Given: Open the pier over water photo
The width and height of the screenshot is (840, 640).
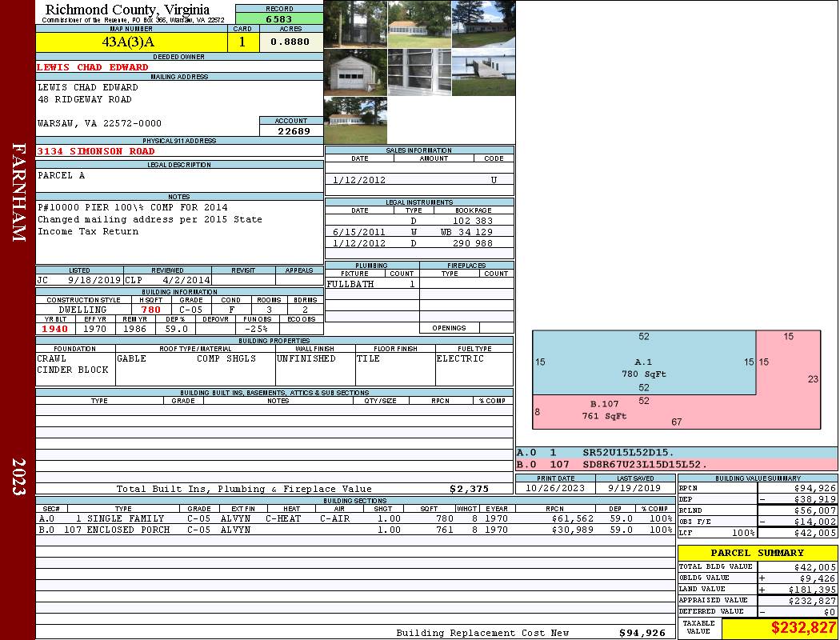Looking at the screenshot, I should tap(483, 73).
